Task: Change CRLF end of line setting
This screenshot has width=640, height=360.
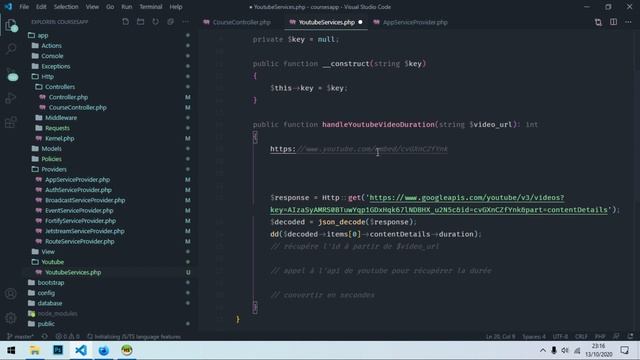Action: coord(581,337)
